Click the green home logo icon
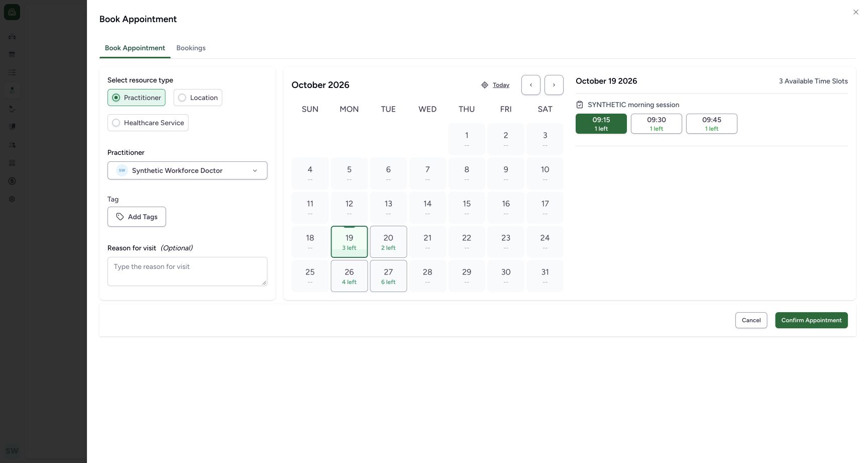868x463 pixels. click(12, 12)
